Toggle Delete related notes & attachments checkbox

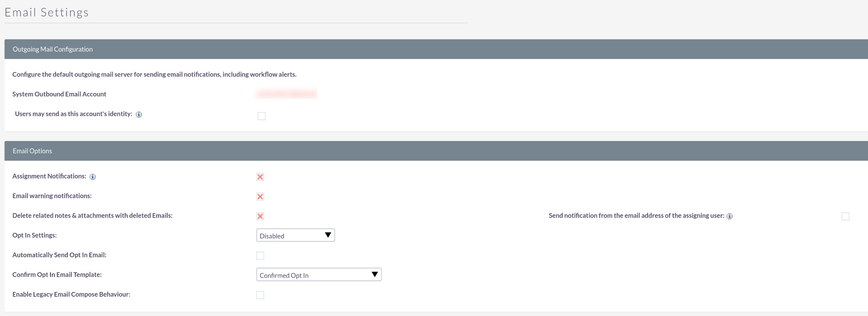coord(260,216)
